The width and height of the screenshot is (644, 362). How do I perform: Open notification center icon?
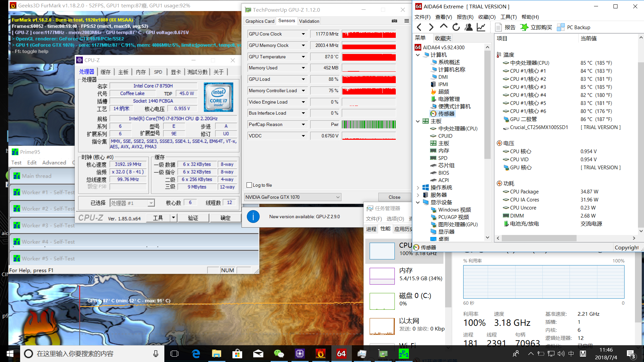coord(631,354)
